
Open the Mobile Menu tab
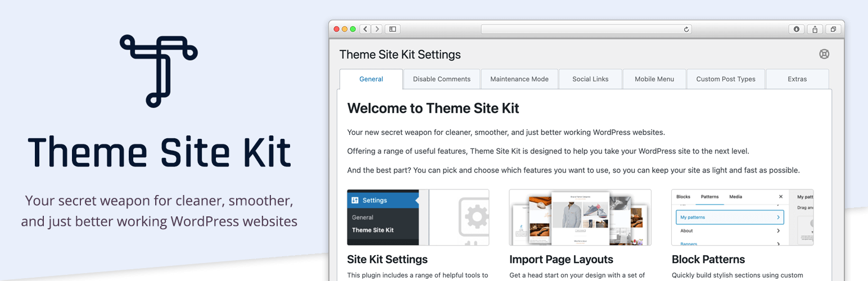click(654, 79)
